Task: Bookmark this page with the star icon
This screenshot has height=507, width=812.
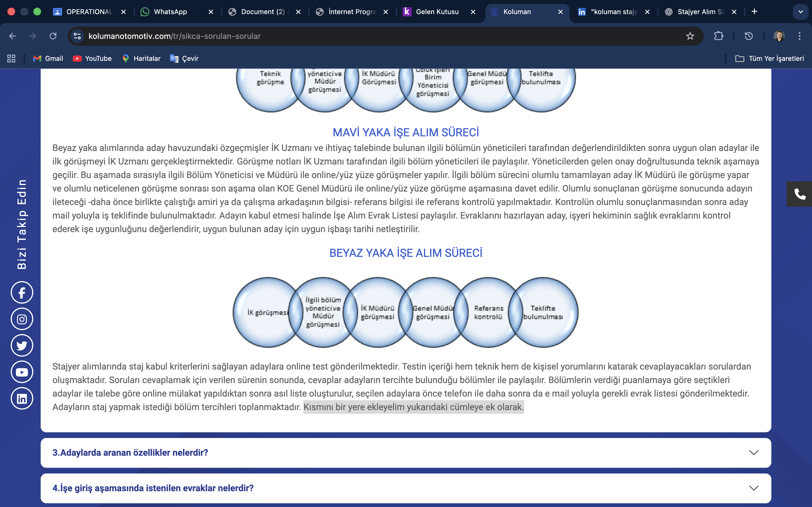Action: [x=690, y=36]
